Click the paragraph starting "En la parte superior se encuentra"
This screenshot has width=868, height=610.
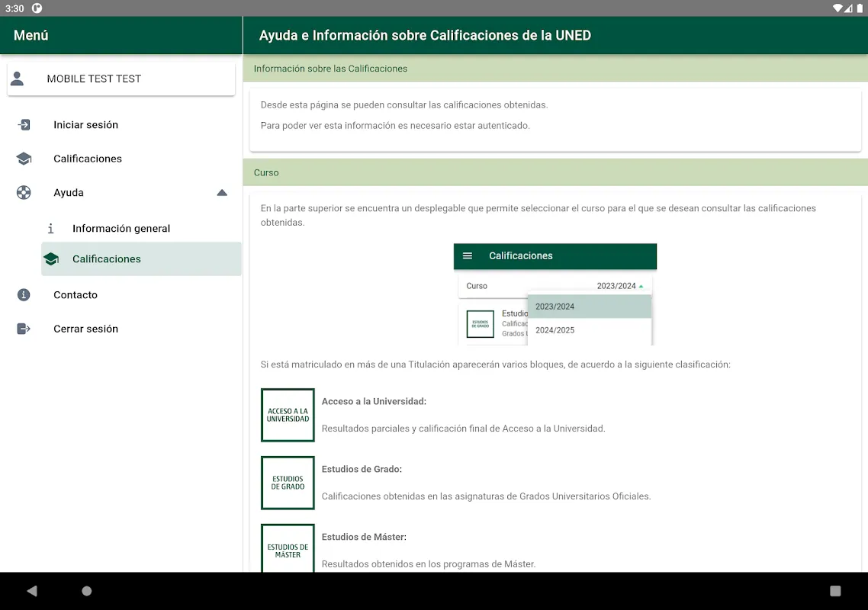tap(538, 215)
